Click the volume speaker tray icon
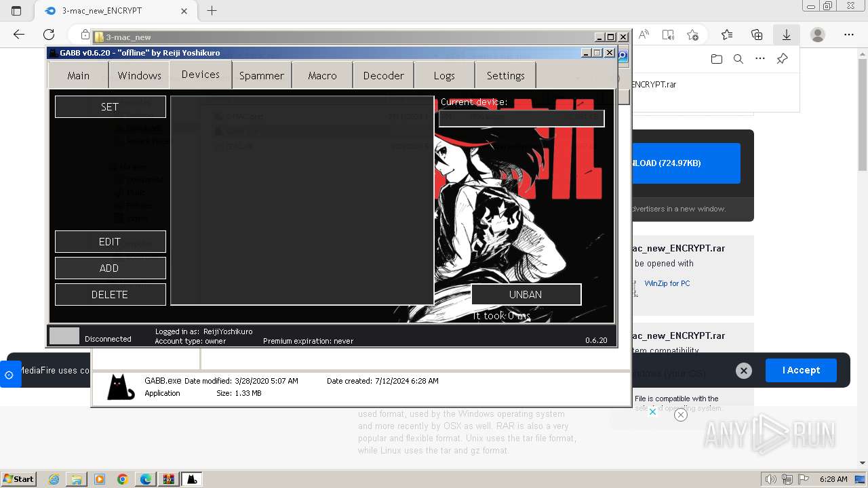 (770, 479)
